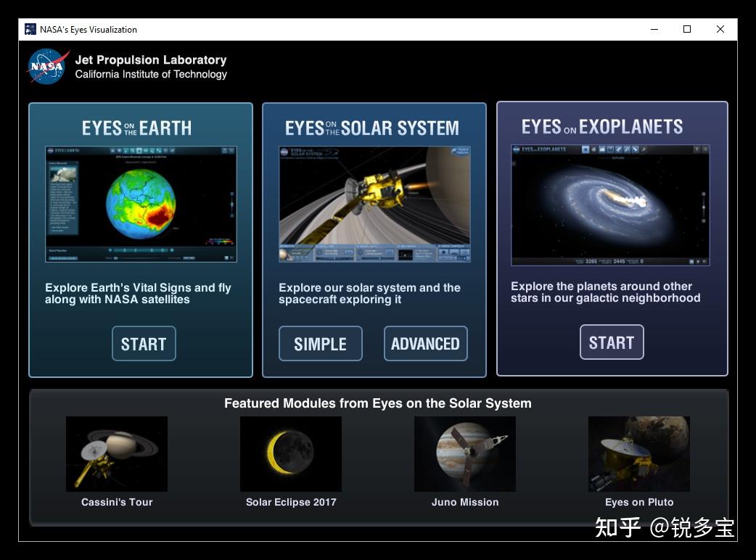Open the Juno Mission featured module
The height and width of the screenshot is (560, 756).
pyautogui.click(x=464, y=453)
